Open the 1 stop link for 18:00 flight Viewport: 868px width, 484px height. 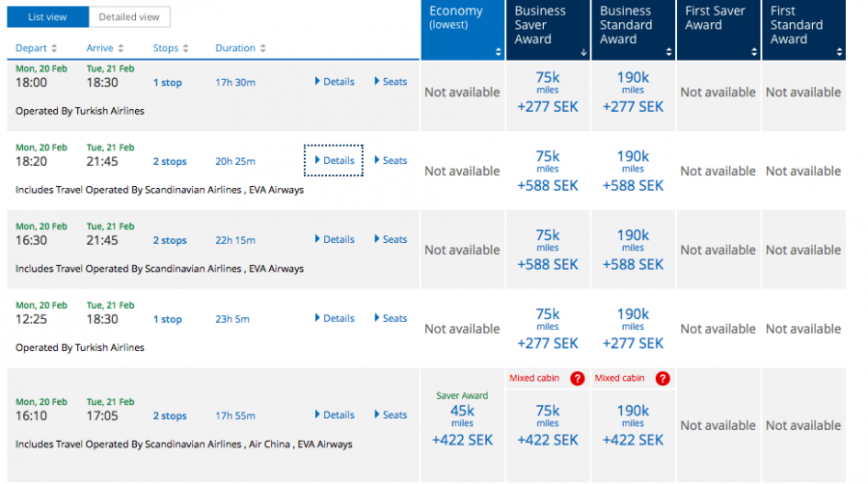tap(167, 83)
